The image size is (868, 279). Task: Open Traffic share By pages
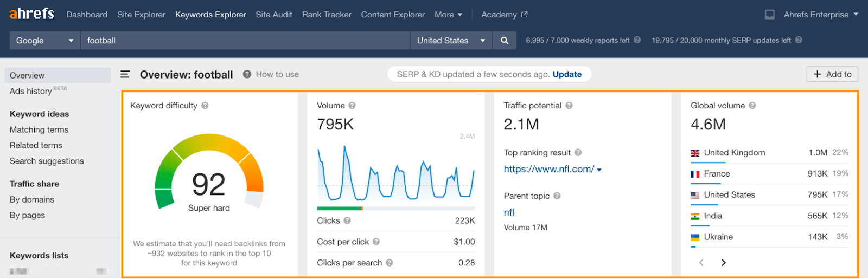[x=27, y=215]
